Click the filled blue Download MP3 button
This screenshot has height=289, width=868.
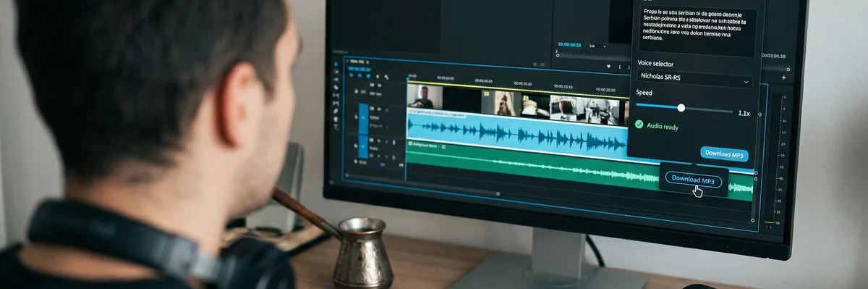point(724,154)
